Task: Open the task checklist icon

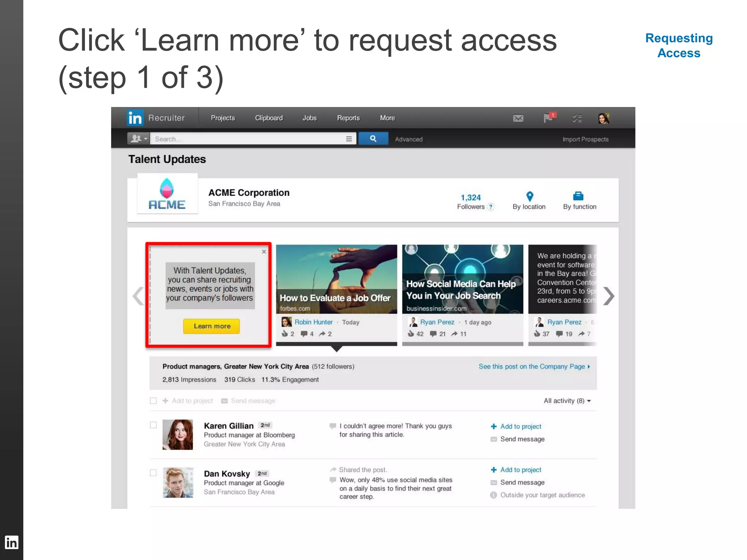Action: 577,118
